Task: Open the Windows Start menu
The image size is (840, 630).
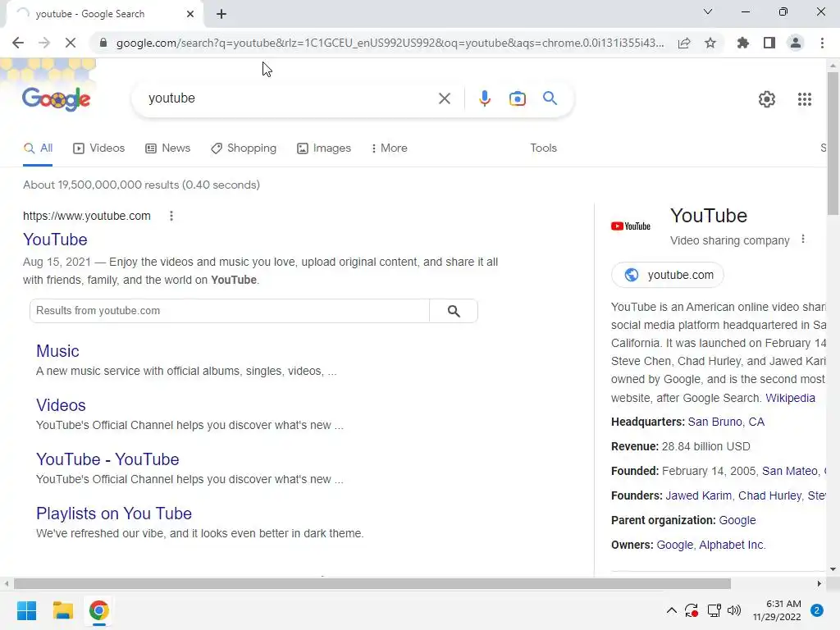Action: point(27,610)
